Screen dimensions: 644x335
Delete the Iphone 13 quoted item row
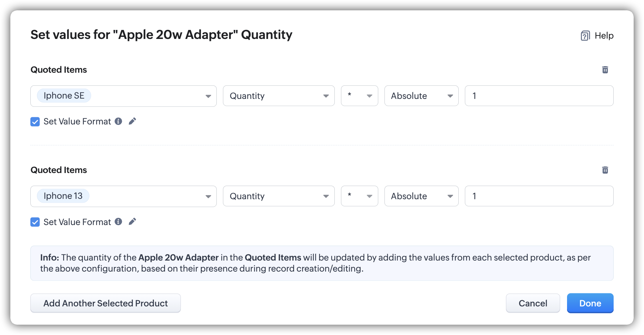[605, 170]
